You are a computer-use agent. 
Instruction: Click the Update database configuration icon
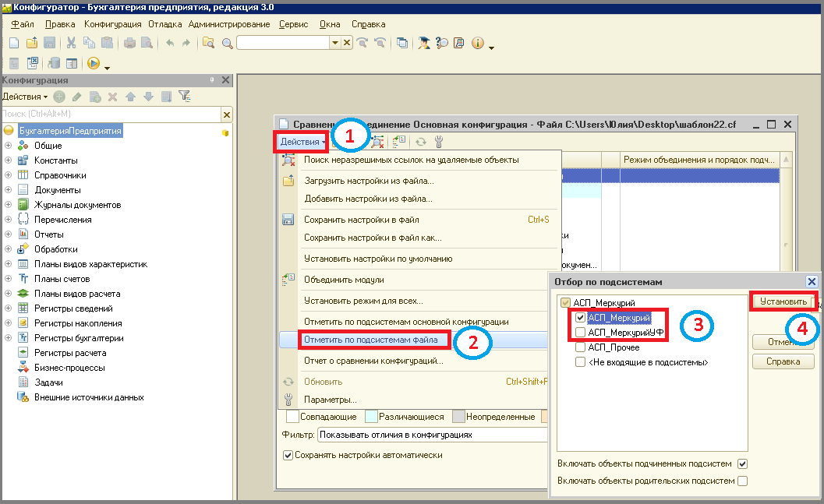coord(53,64)
